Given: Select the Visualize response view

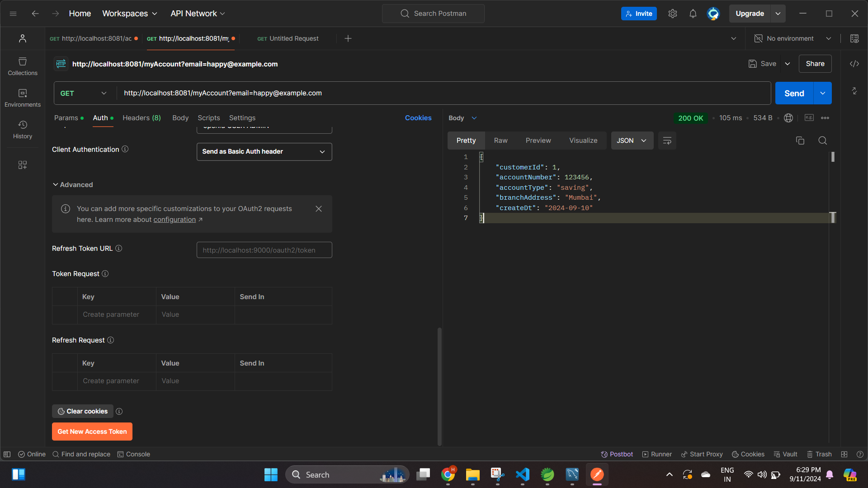Looking at the screenshot, I should 583,141.
